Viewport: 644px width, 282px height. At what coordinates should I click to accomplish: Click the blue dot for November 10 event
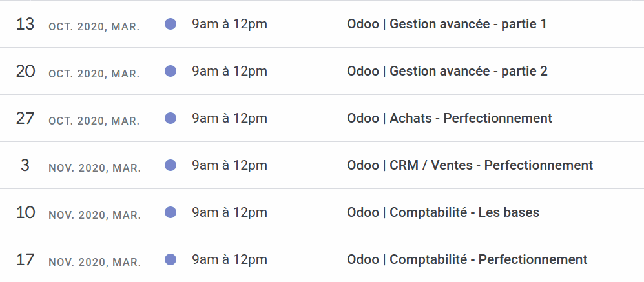tap(171, 212)
